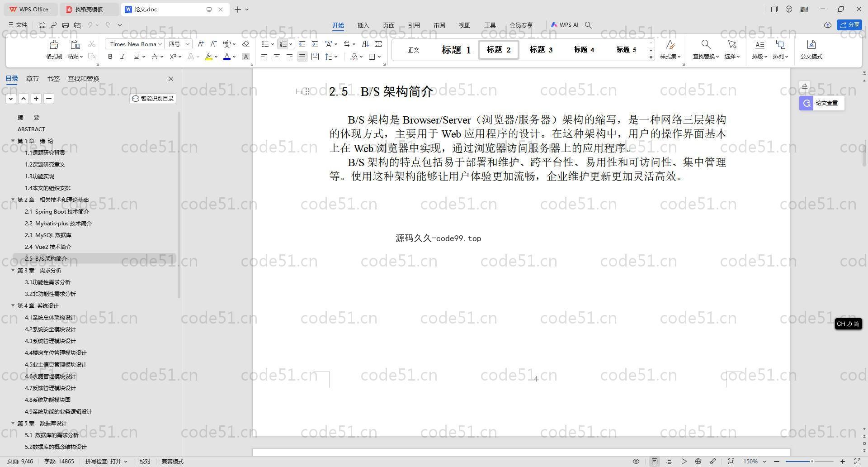Screen dimensions: 868x467
Task: Collapse 第5章 数据库设计 in outline
Action: [13, 423]
